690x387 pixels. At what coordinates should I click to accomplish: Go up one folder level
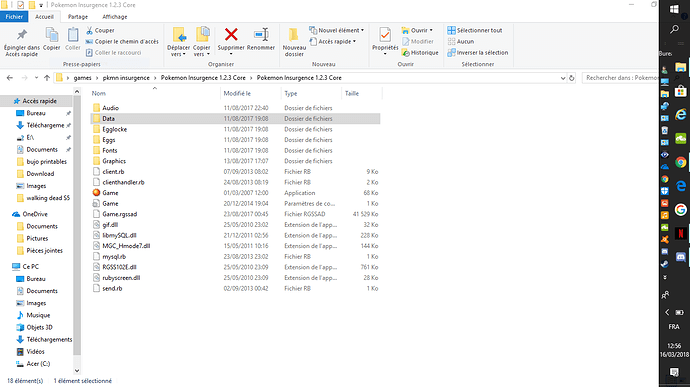47,78
